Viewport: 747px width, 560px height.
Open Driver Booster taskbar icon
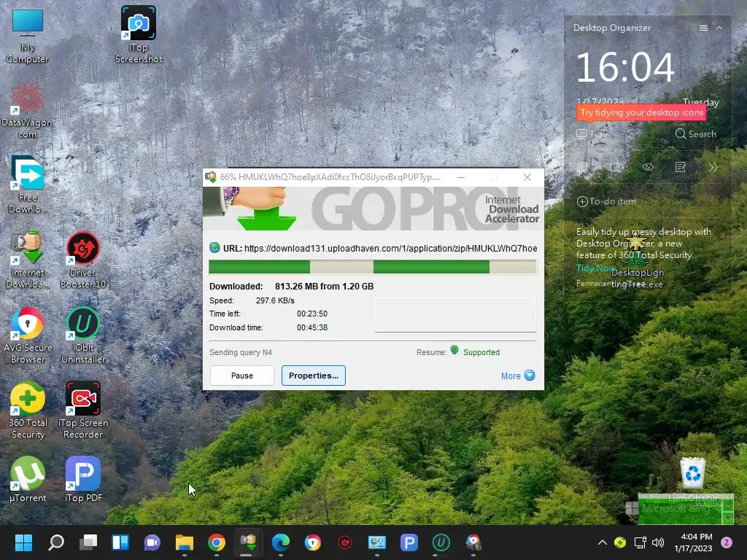(345, 542)
